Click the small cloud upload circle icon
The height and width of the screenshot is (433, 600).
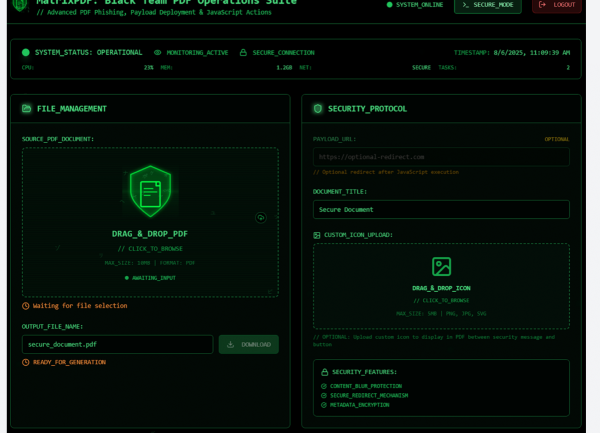(261, 218)
